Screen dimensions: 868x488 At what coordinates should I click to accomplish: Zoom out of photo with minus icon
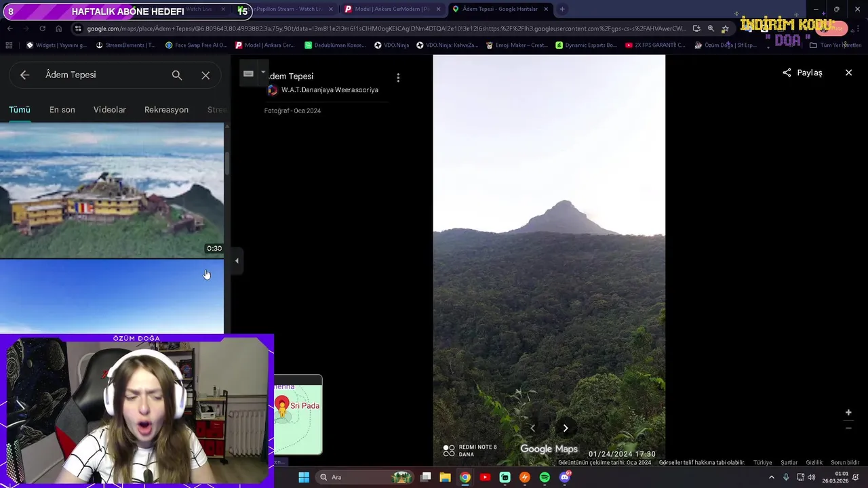tap(848, 428)
